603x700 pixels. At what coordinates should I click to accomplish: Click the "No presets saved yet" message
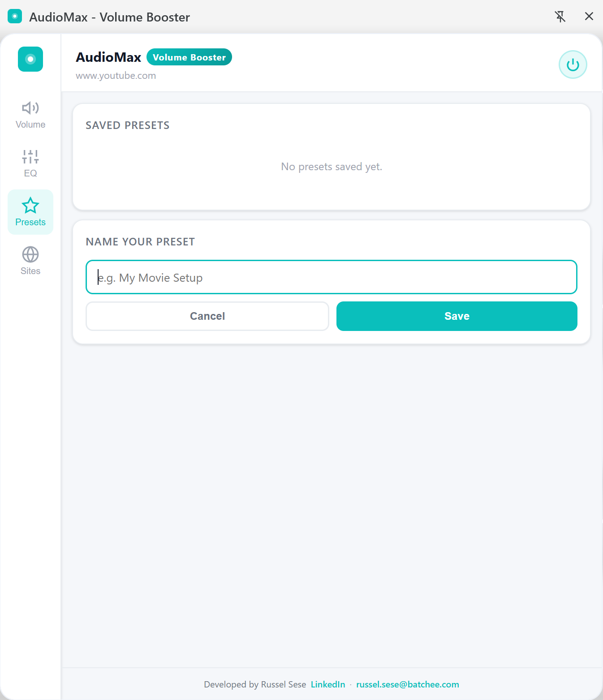(x=331, y=167)
